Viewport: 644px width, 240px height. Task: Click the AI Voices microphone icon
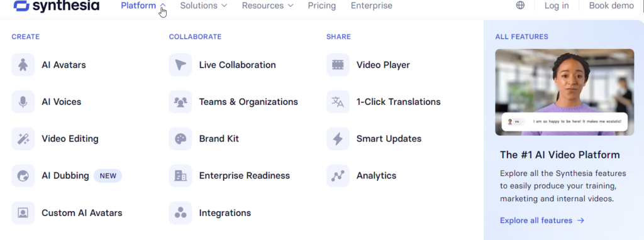tap(23, 102)
